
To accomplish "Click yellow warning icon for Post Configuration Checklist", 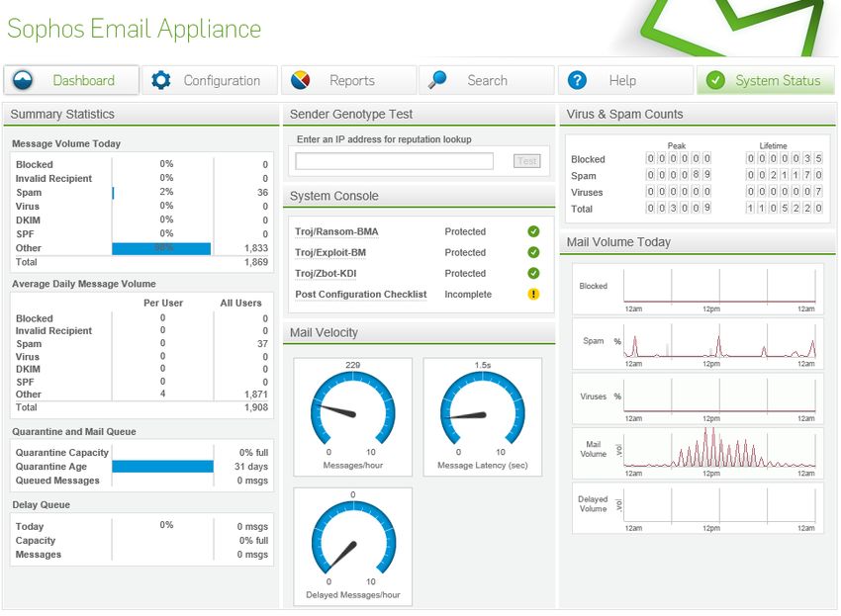I will click(x=533, y=294).
